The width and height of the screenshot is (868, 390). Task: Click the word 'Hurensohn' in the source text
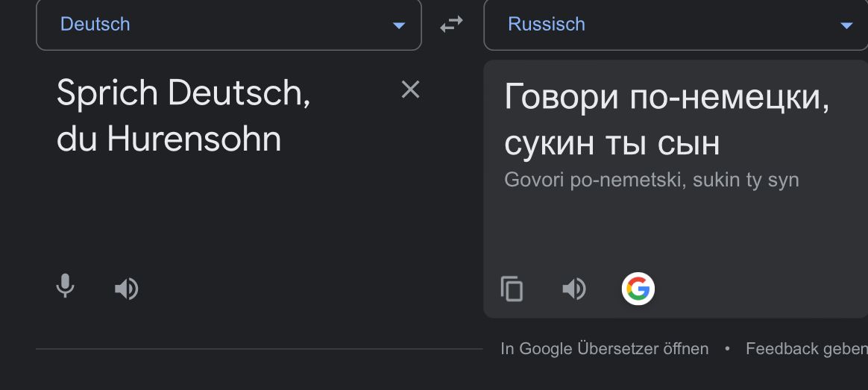point(194,139)
